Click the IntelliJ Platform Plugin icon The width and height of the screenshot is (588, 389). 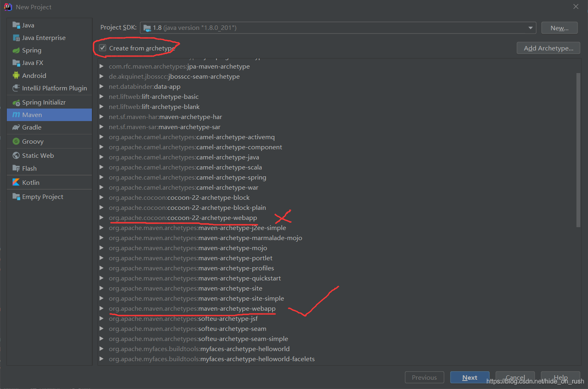coord(16,88)
